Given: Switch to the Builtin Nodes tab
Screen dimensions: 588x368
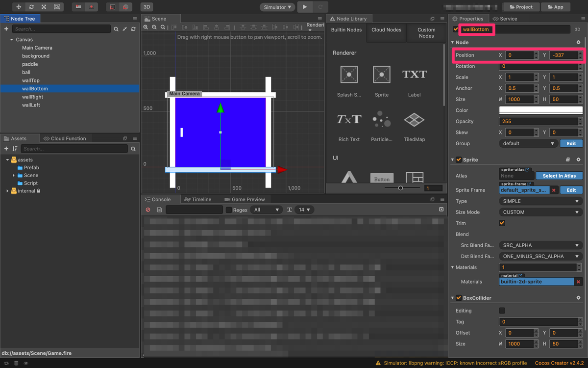Looking at the screenshot, I should (x=346, y=30).
